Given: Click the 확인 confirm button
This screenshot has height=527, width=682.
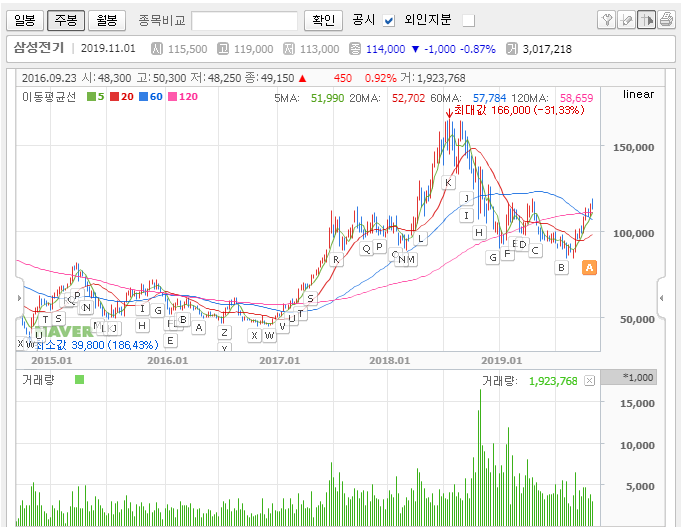Looking at the screenshot, I should pos(324,20).
